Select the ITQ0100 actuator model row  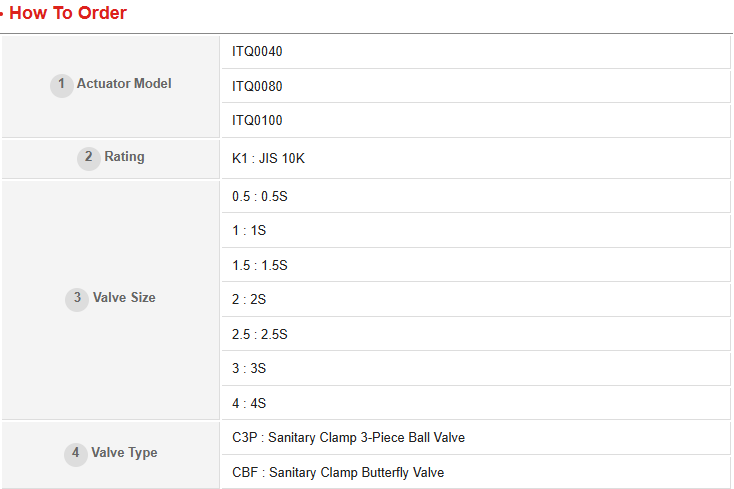(x=257, y=121)
